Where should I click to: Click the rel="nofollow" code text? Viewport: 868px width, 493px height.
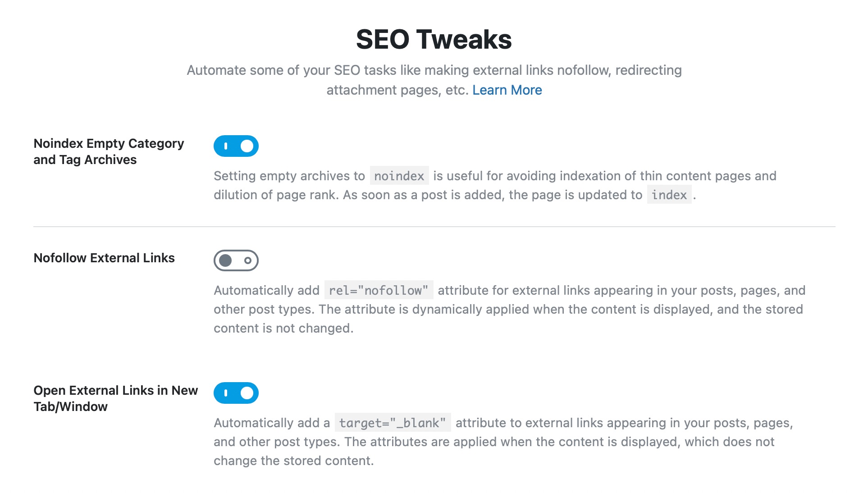[379, 290]
